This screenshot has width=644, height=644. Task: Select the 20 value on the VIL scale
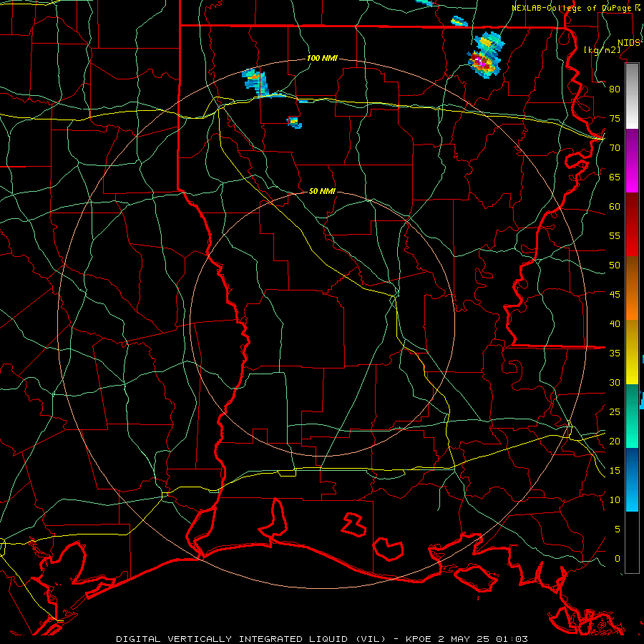click(615, 441)
